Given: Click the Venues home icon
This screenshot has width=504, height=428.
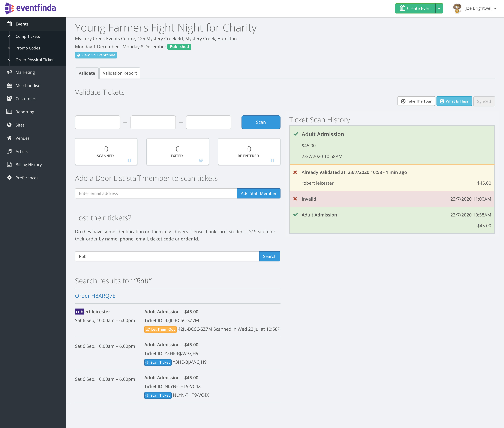Looking at the screenshot, I should point(9,138).
